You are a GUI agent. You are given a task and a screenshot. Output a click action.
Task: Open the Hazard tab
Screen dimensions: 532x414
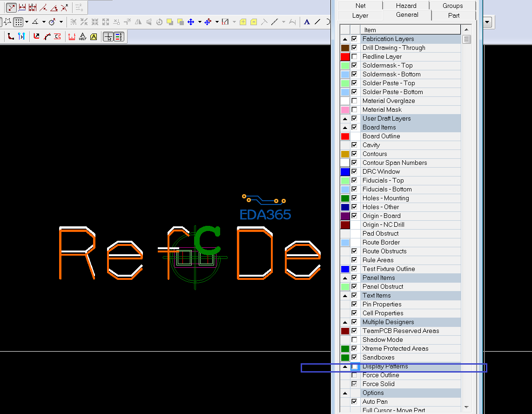coord(406,6)
